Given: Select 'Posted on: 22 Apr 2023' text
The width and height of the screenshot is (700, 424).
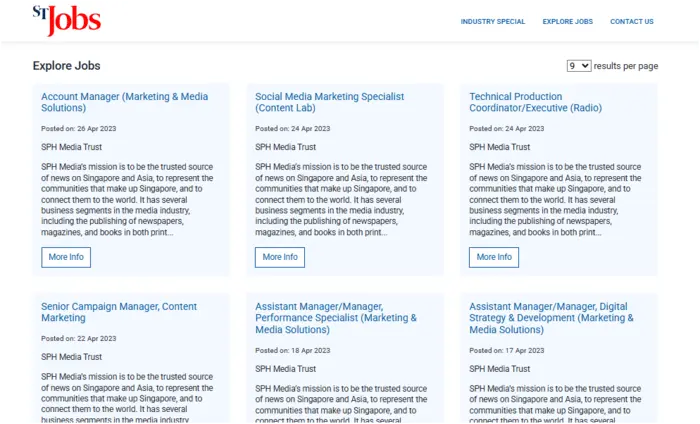Looking at the screenshot, I should tap(79, 338).
